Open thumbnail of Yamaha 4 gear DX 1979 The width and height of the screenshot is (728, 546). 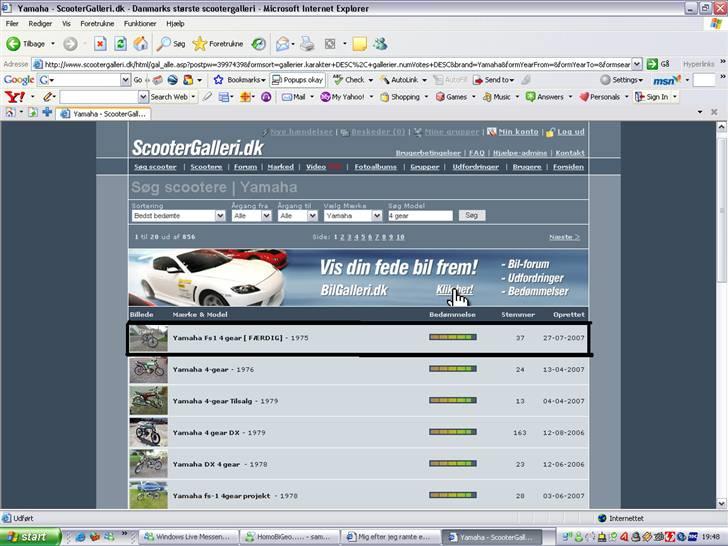[148, 432]
